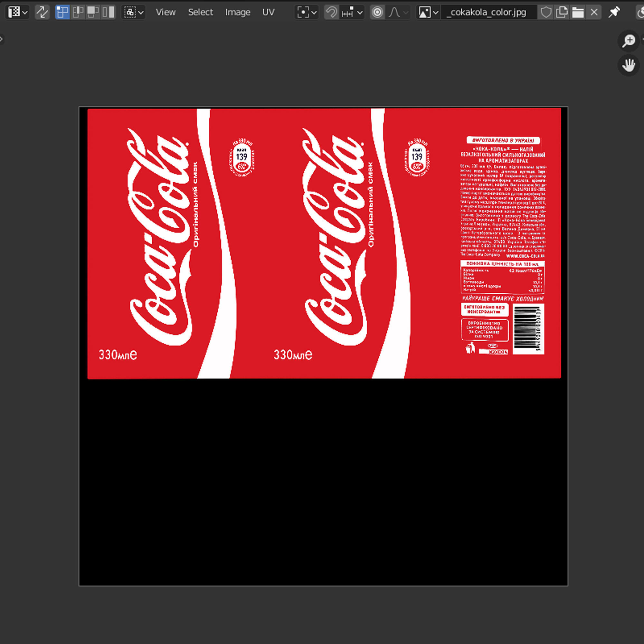
Task: Expand the left toolbar arrow
Action: [x=2, y=39]
